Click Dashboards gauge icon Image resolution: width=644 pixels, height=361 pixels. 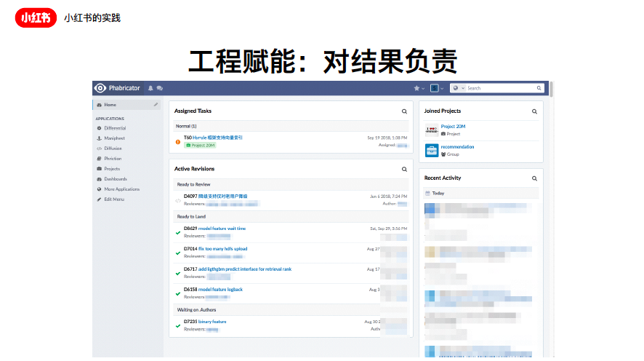click(x=99, y=179)
